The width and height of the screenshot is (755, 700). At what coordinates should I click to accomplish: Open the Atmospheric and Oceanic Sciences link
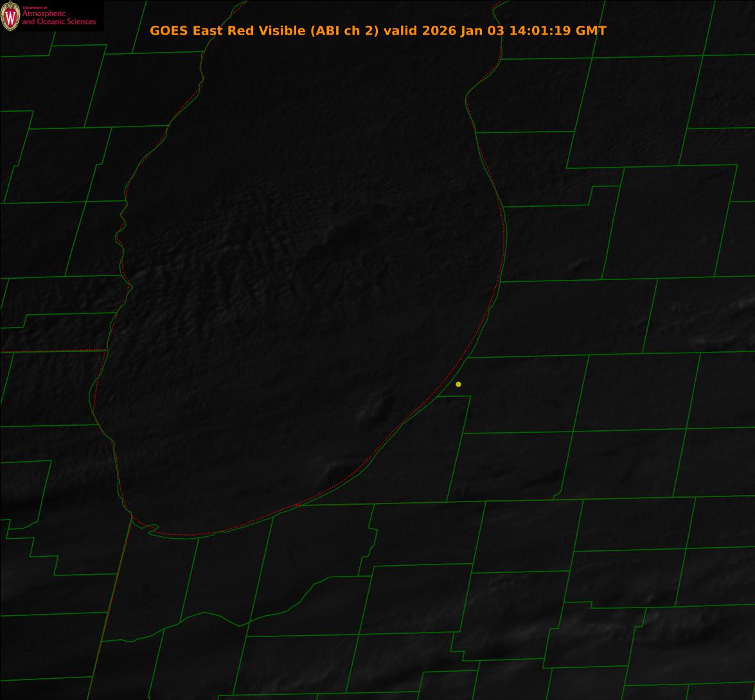(x=58, y=18)
